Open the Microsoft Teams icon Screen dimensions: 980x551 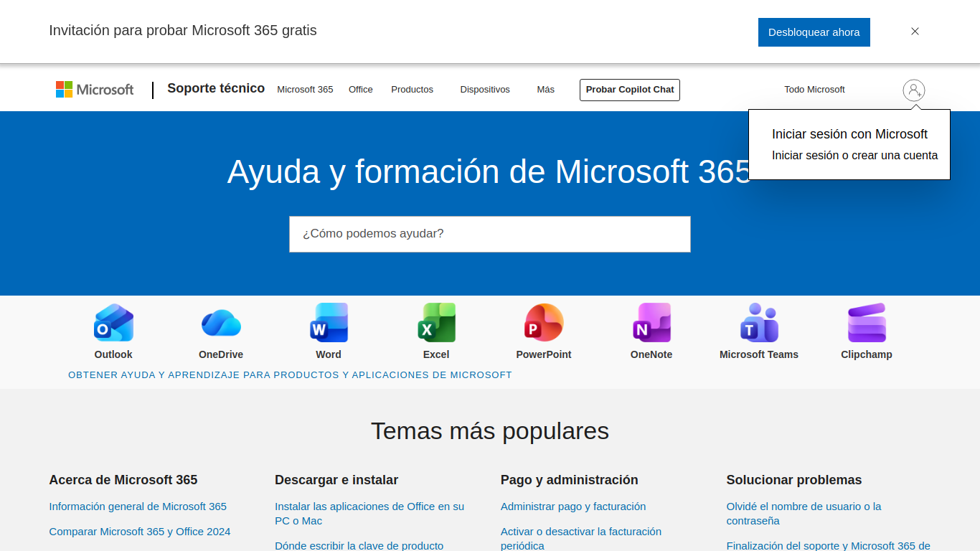pos(759,323)
